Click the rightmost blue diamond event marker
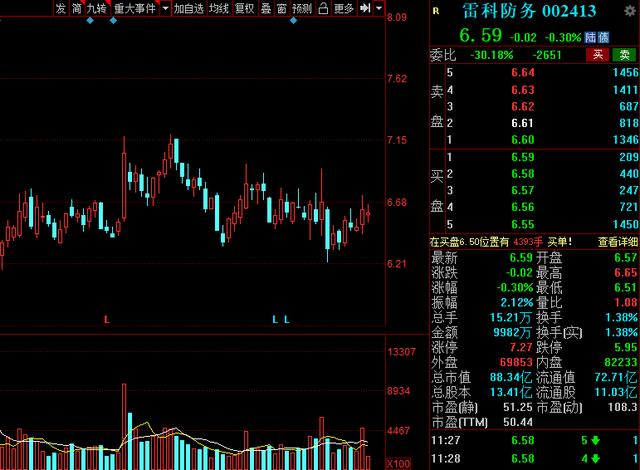 (293, 20)
